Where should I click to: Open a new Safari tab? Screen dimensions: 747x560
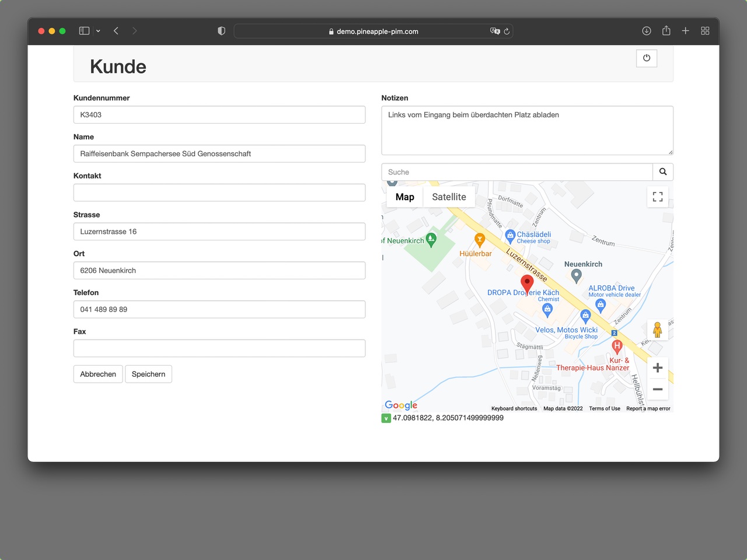pos(686,31)
